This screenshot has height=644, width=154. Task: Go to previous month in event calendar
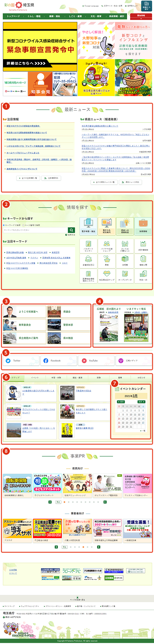[x=122, y=402]
